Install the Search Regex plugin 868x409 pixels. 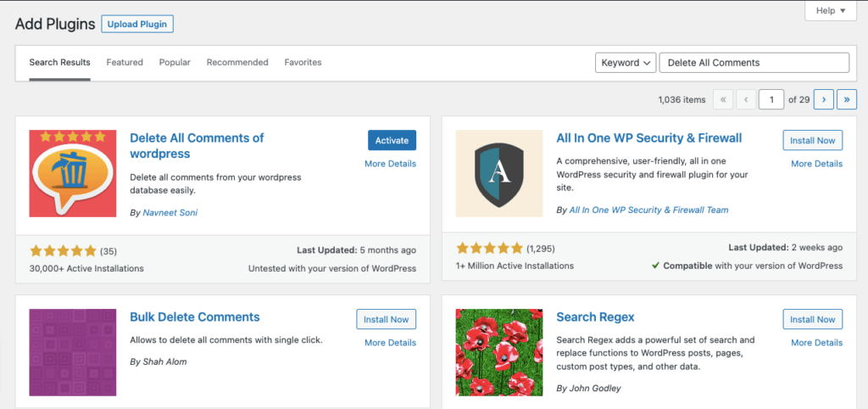pos(813,319)
